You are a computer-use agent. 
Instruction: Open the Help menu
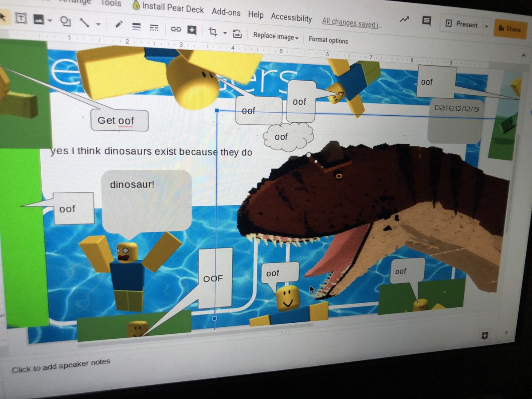coord(256,14)
